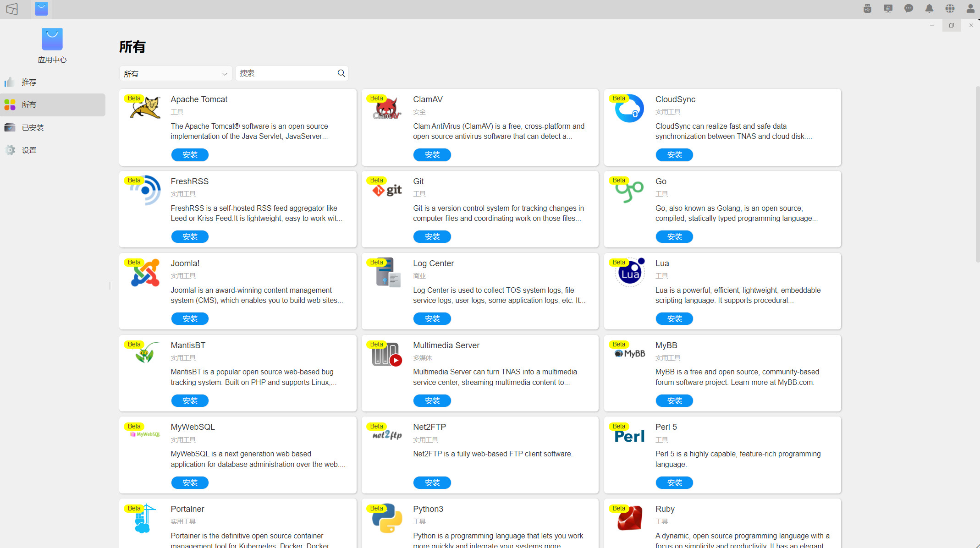Open the App Center taskbar icon
This screenshot has height=548, width=980.
pyautogui.click(x=41, y=9)
